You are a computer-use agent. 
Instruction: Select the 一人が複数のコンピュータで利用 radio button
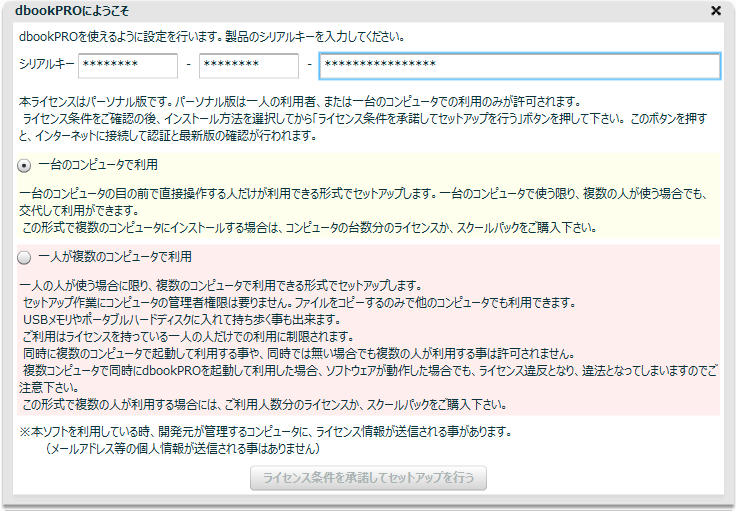point(24,258)
